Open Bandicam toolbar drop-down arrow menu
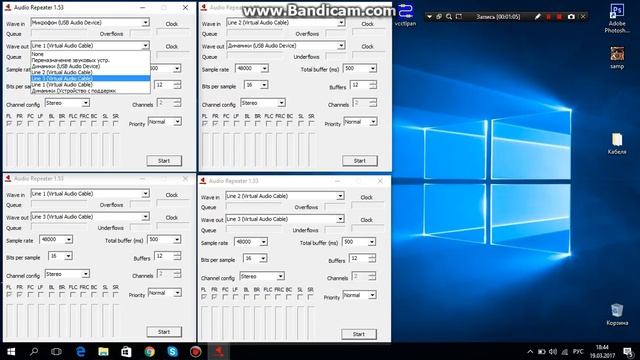The height and width of the screenshot is (360, 640). tap(429, 17)
